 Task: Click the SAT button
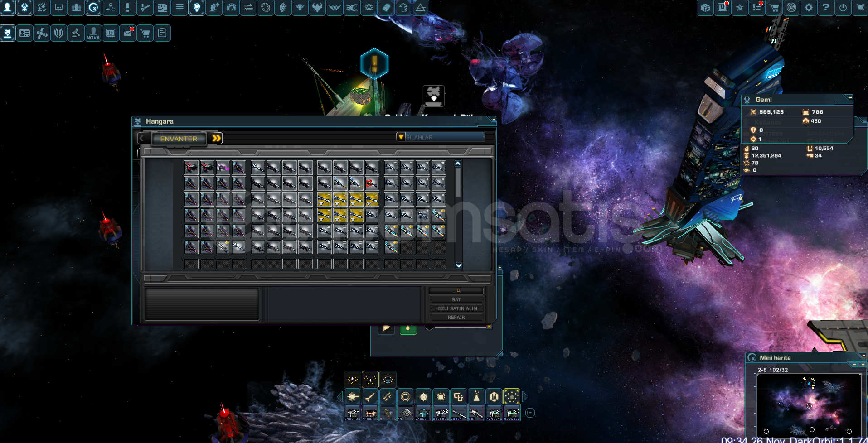(x=456, y=299)
